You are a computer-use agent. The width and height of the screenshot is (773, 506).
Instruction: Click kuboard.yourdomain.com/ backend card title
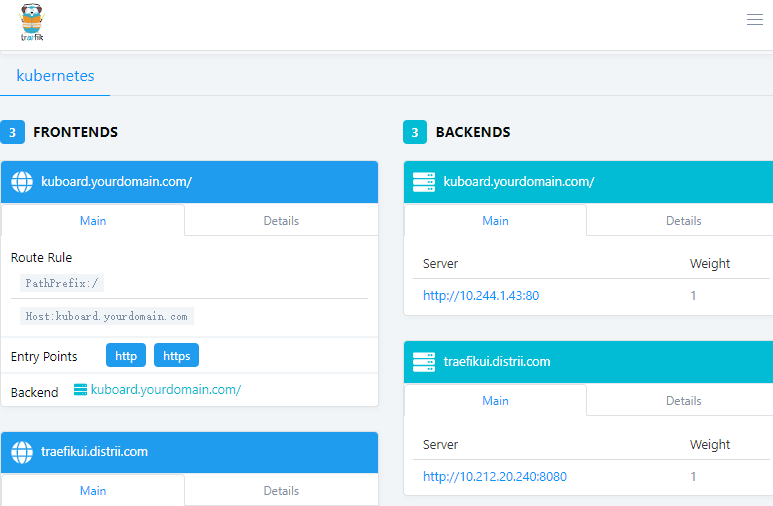pyautogui.click(x=519, y=181)
